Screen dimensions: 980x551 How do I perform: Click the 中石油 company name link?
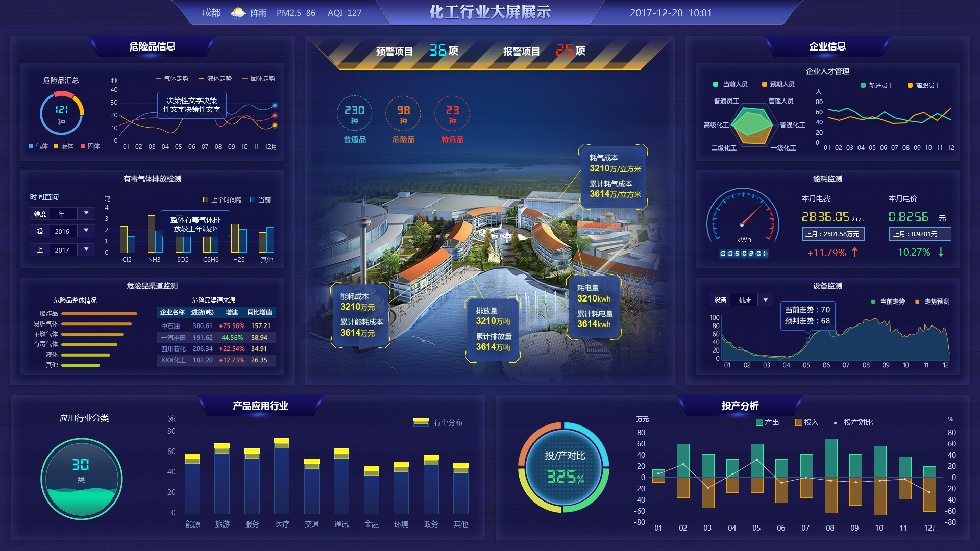point(170,326)
